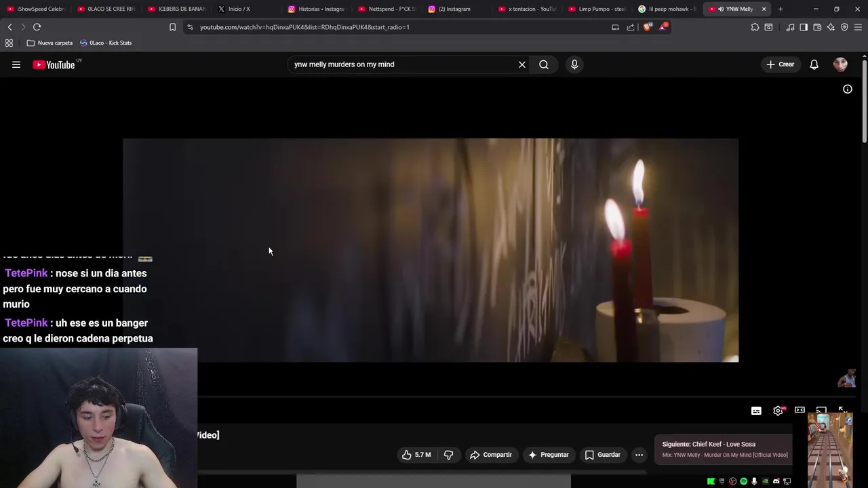Switch to the x tentacion YouTube tab
Image resolution: width=868 pixels, height=488 pixels.
tap(527, 9)
